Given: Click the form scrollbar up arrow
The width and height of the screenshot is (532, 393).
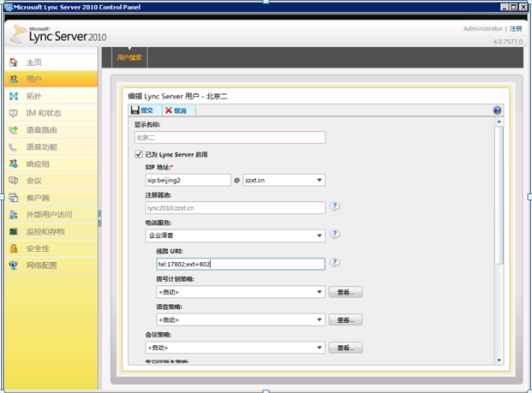Looking at the screenshot, I should [499, 122].
